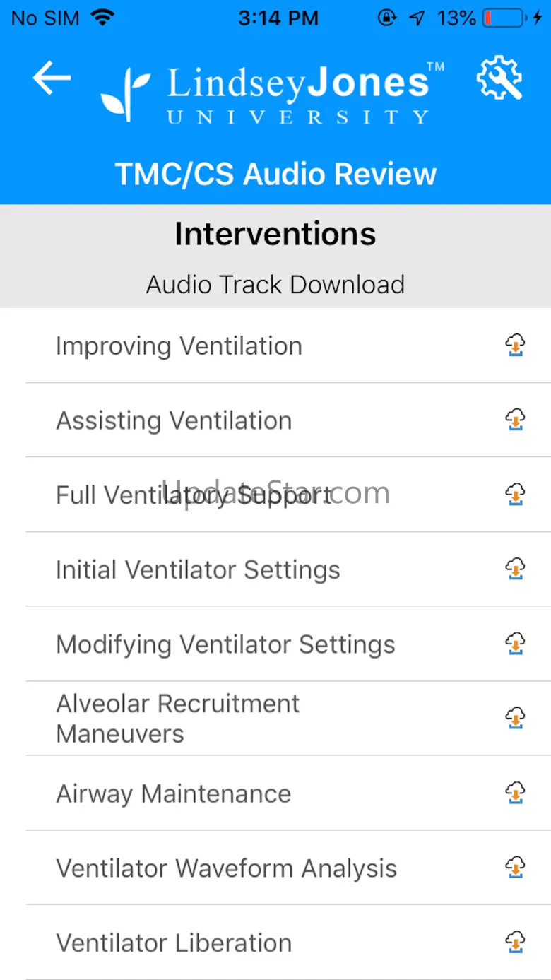This screenshot has height=980, width=551.
Task: Download Alveolar Recruitment Maneuvers track icon
Action: click(516, 719)
